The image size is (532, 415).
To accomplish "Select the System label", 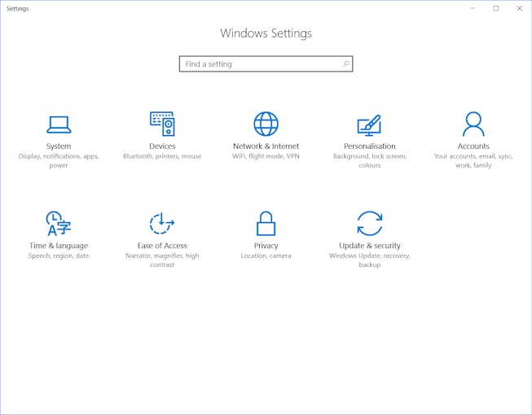I will (59, 146).
